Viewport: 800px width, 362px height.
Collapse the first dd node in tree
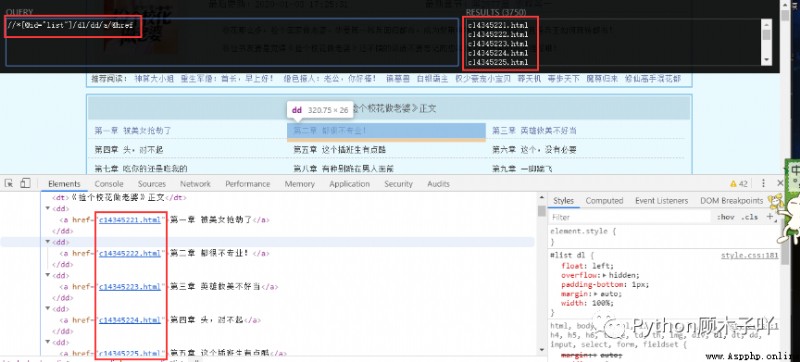coord(48,209)
